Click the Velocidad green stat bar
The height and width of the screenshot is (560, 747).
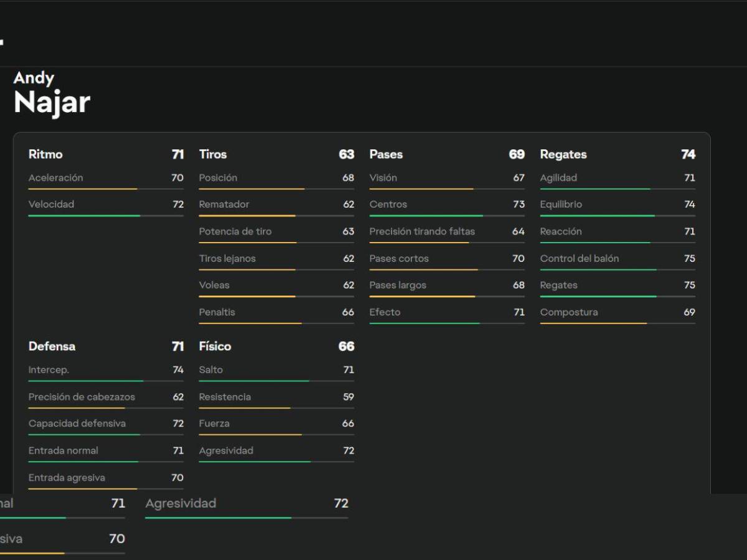tap(106, 216)
